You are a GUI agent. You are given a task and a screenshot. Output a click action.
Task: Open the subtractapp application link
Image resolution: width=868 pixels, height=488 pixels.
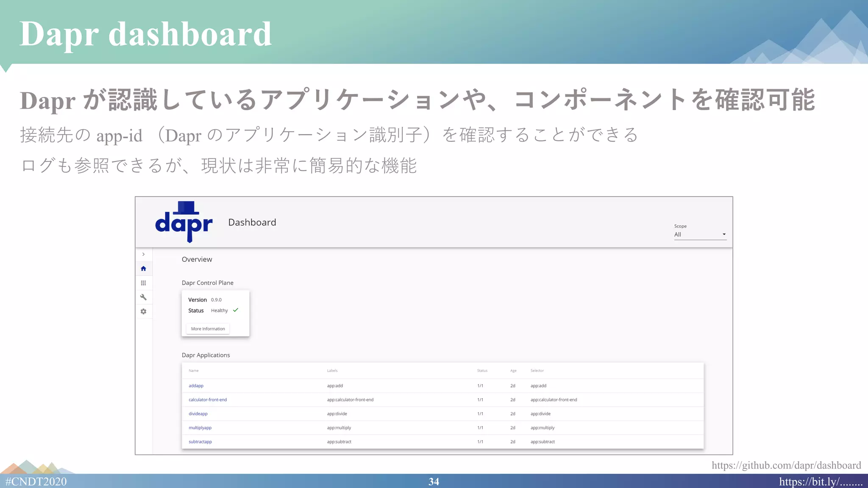200,442
